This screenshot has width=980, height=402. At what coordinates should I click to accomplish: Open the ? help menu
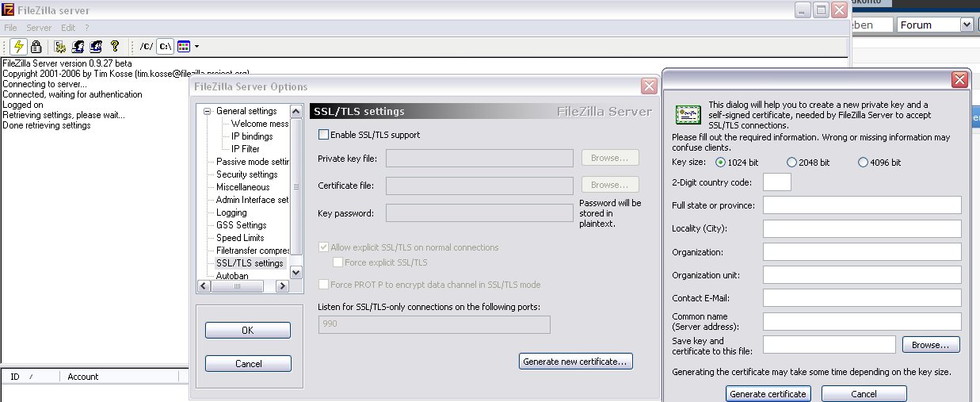(87, 28)
